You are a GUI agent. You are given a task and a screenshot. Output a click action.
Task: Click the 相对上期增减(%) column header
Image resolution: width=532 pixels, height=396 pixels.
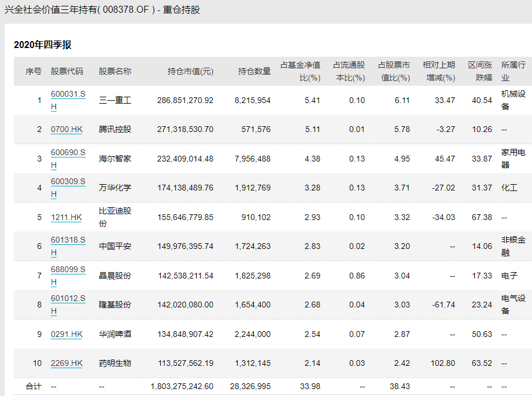438,71
